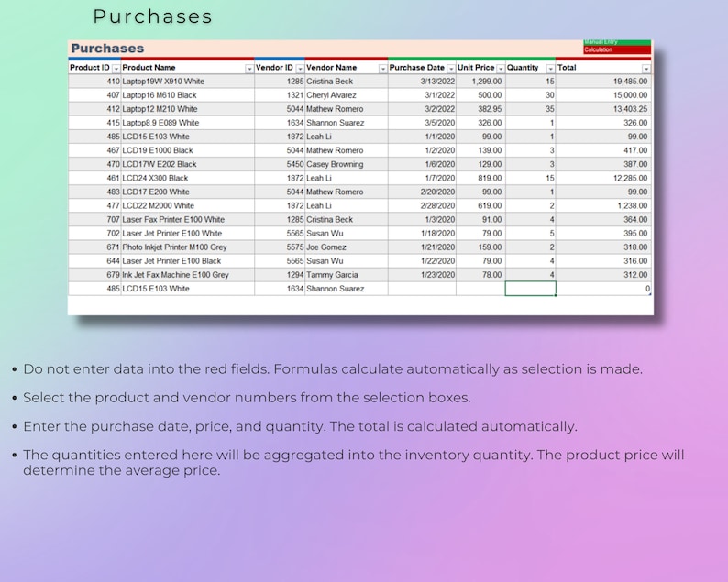728x582 pixels.
Task: Open the Quantity column filter dropdown
Action: 551,69
